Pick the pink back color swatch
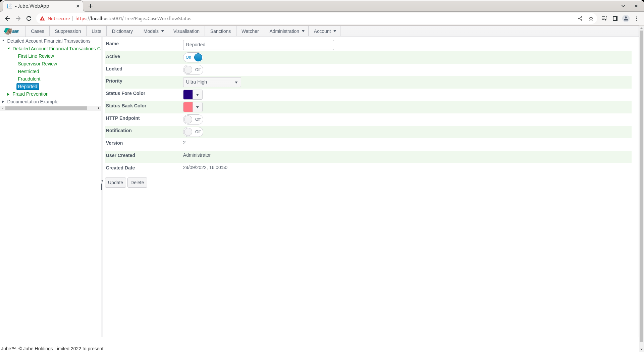 188,107
